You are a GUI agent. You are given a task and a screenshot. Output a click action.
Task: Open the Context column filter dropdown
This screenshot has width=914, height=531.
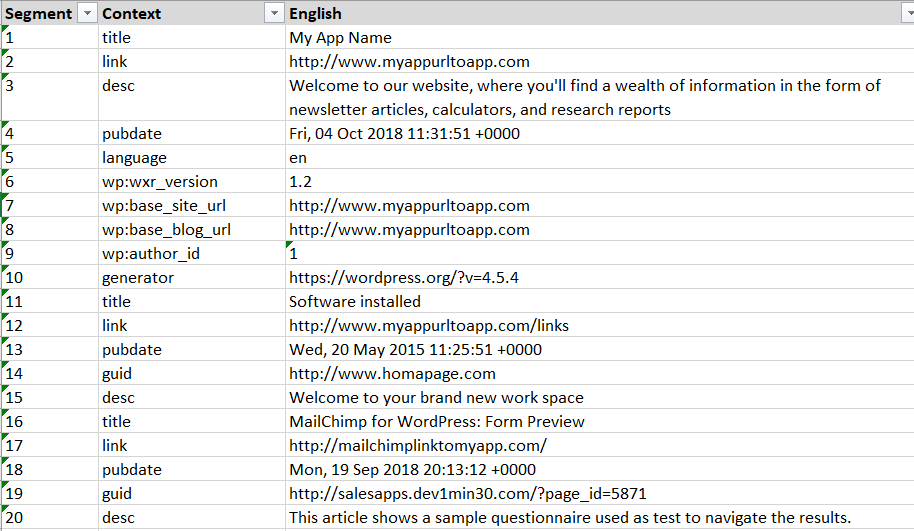coord(273,13)
